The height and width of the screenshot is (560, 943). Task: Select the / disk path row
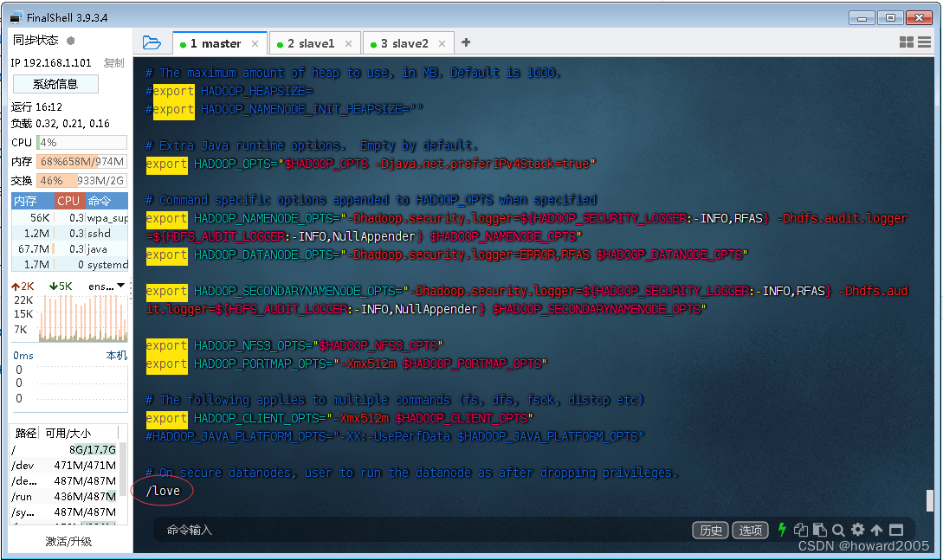click(x=64, y=449)
